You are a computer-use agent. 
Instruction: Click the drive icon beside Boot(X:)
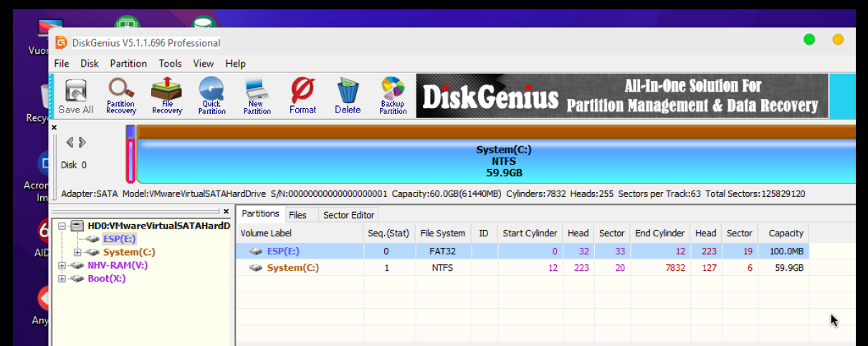click(x=77, y=278)
